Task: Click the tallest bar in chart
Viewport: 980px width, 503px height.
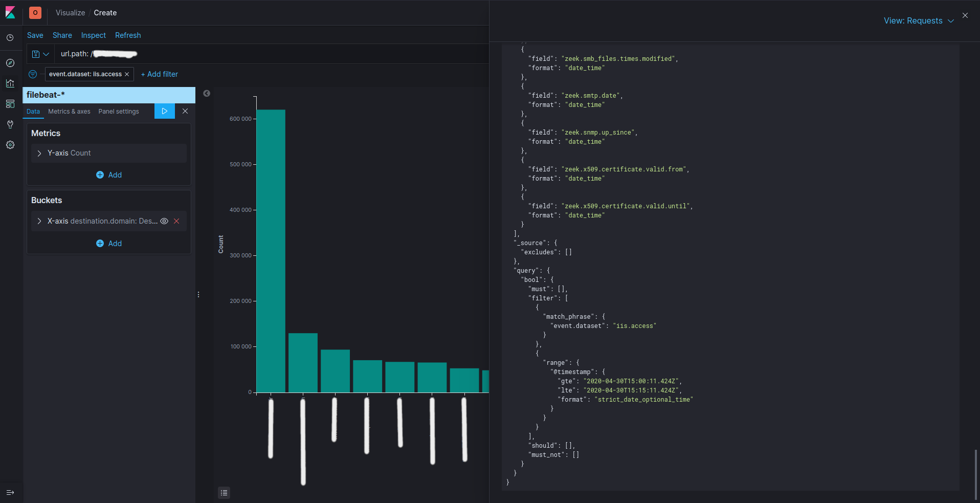Action: tap(271, 251)
